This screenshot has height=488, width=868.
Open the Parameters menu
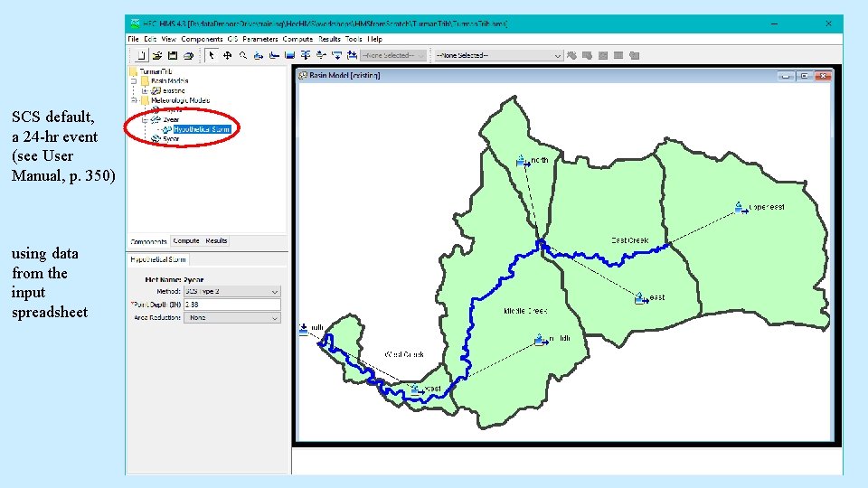(260, 39)
